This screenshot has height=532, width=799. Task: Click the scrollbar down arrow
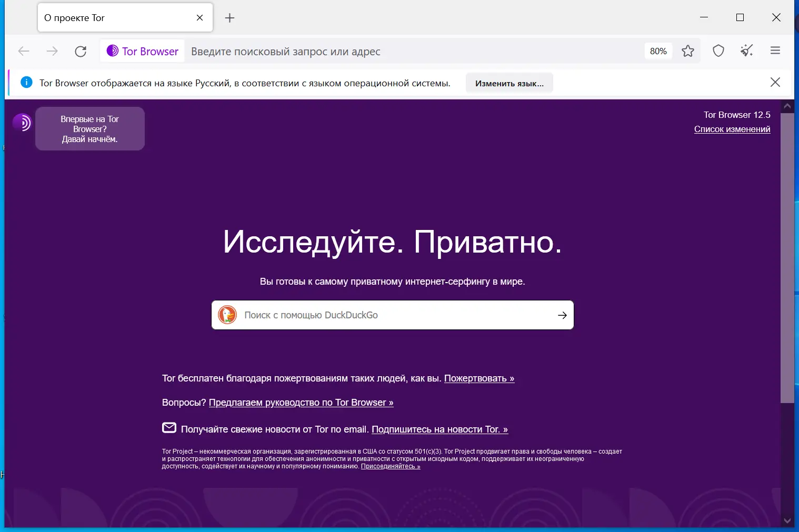[x=787, y=521]
